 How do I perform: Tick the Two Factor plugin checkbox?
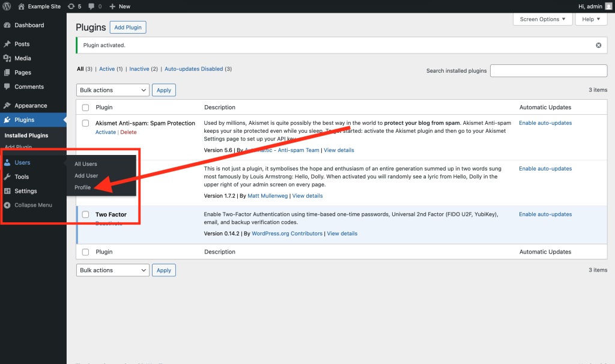[x=85, y=214]
